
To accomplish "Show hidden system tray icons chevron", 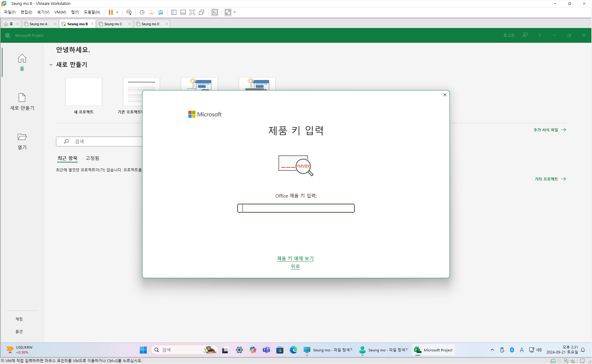I will (x=492, y=350).
